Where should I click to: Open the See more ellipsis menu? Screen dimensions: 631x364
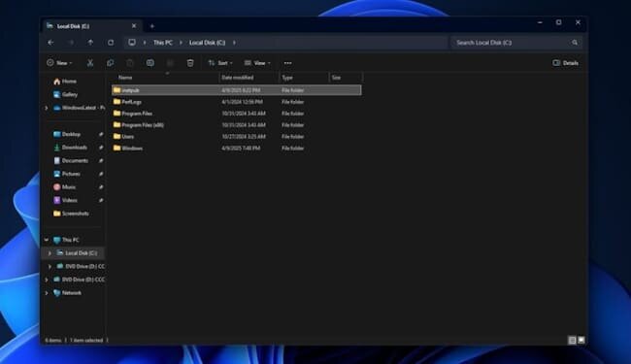287,63
